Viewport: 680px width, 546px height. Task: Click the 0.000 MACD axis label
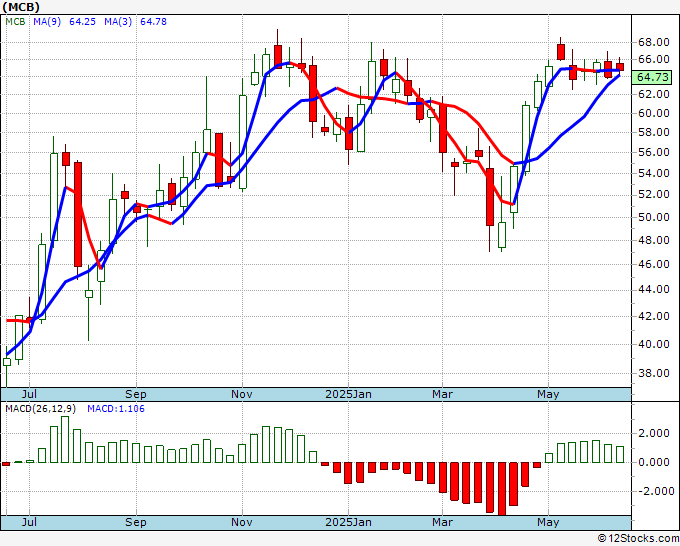[654, 462]
